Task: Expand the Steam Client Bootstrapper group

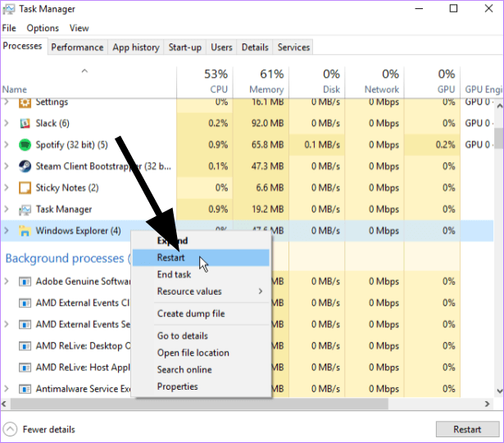Action: (6, 166)
